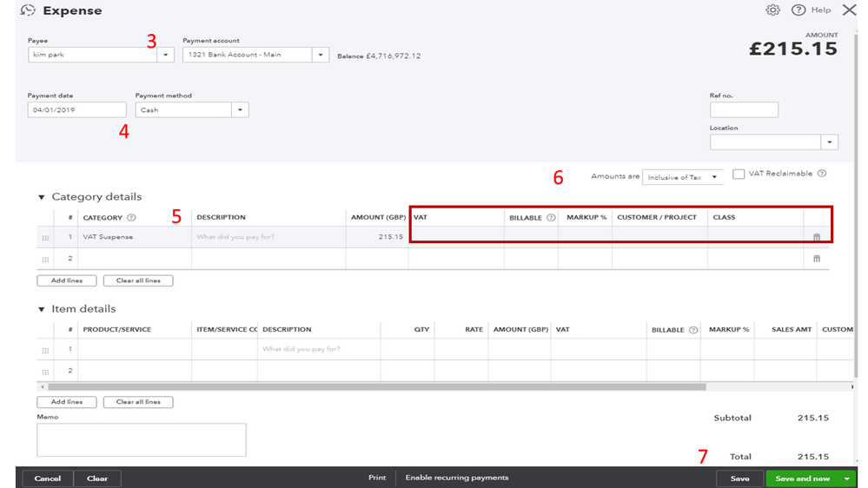Screen dimensions: 868x488
Task: Grab the drag handle on category row 1
Action: point(45,238)
